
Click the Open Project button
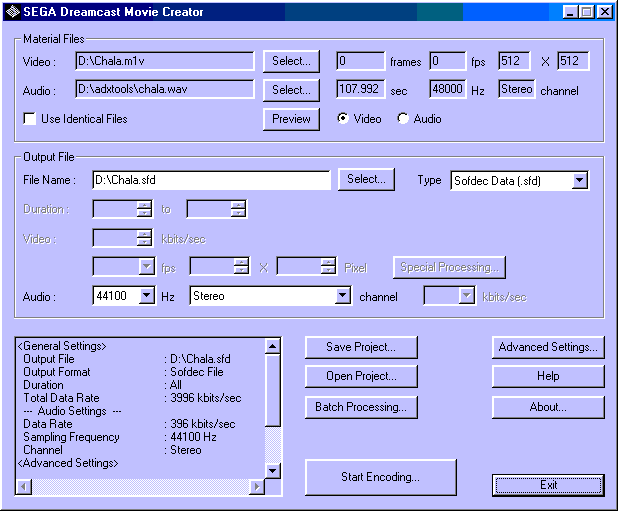(x=361, y=376)
